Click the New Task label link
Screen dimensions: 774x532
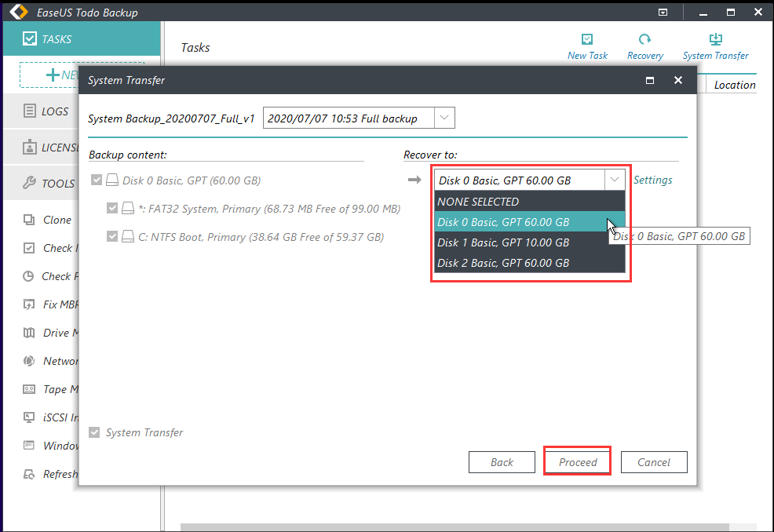tap(587, 55)
